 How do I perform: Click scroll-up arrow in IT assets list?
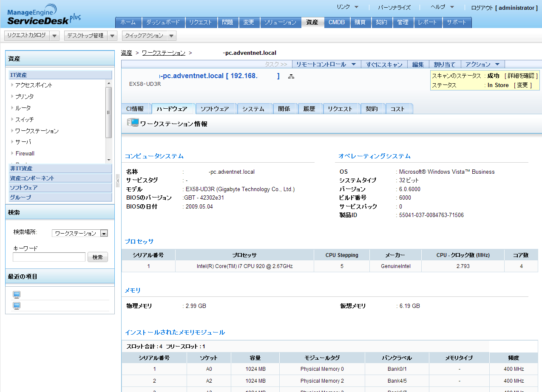(x=109, y=83)
